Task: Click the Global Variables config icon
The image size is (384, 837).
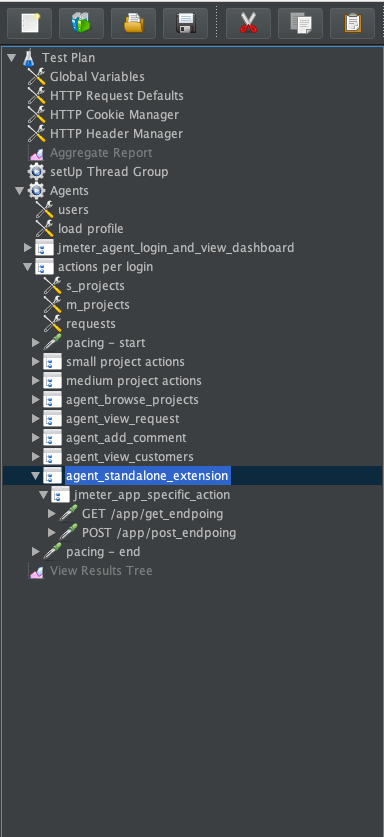Action: (36, 77)
